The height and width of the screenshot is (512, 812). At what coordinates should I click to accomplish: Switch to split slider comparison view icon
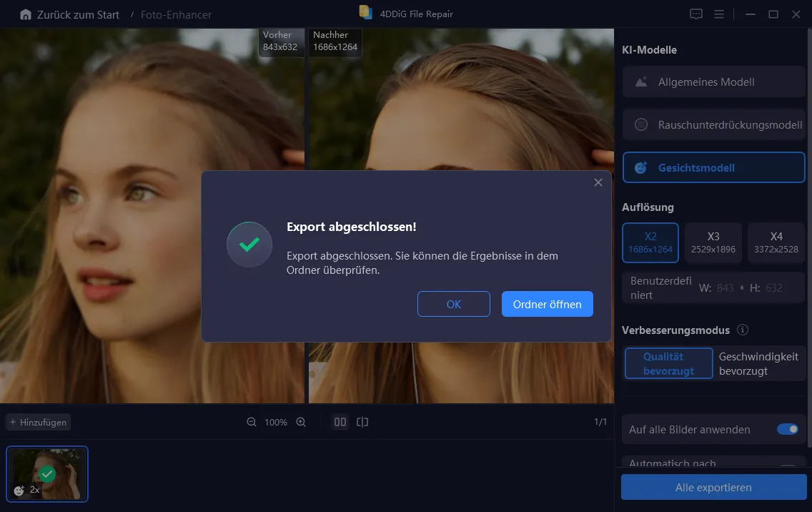(x=362, y=423)
